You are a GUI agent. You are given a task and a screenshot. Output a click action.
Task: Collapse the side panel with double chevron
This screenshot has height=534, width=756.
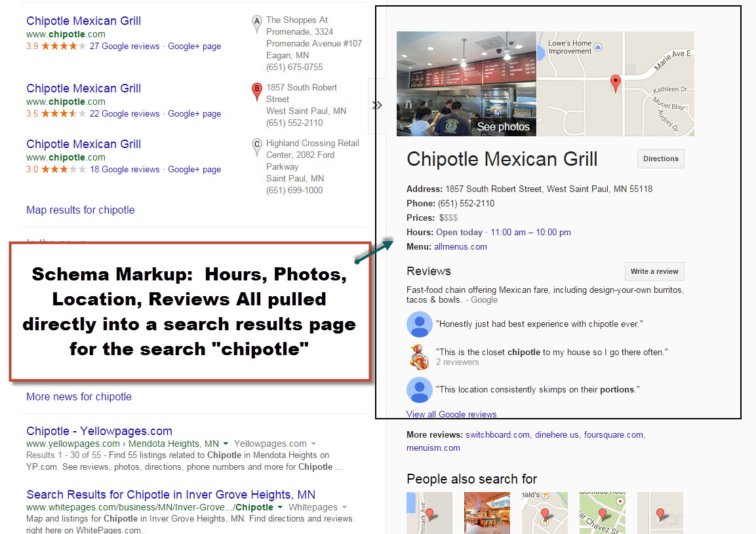coord(377,105)
